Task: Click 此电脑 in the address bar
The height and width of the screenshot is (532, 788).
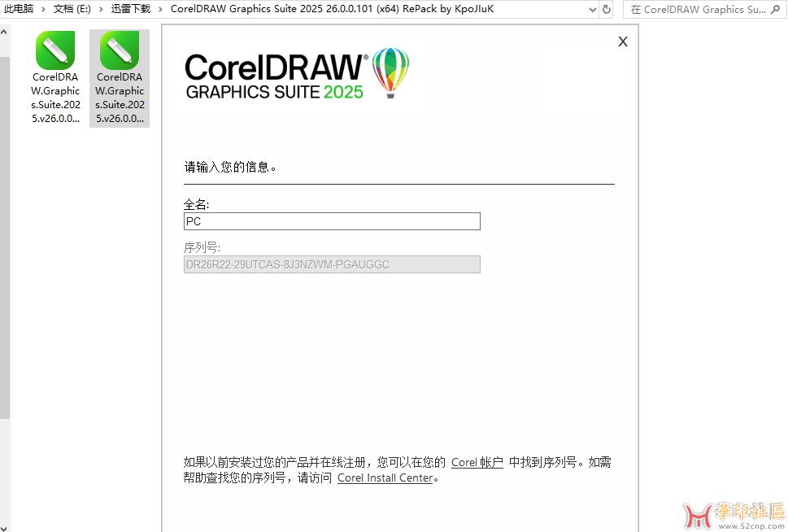Action: (x=19, y=9)
